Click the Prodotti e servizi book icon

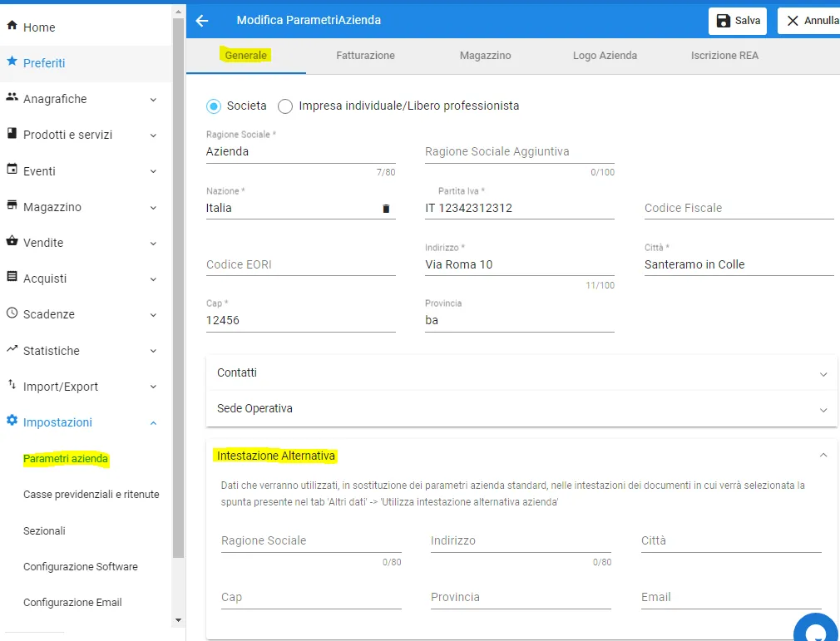tap(12, 133)
